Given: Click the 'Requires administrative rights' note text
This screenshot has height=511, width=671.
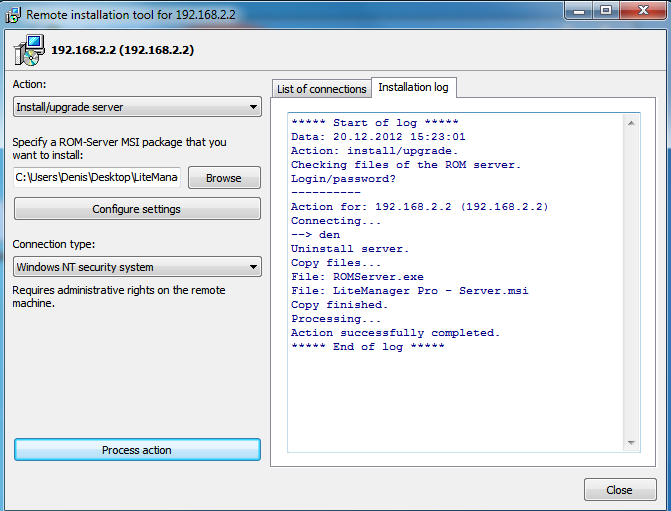Looking at the screenshot, I should click(x=119, y=297).
